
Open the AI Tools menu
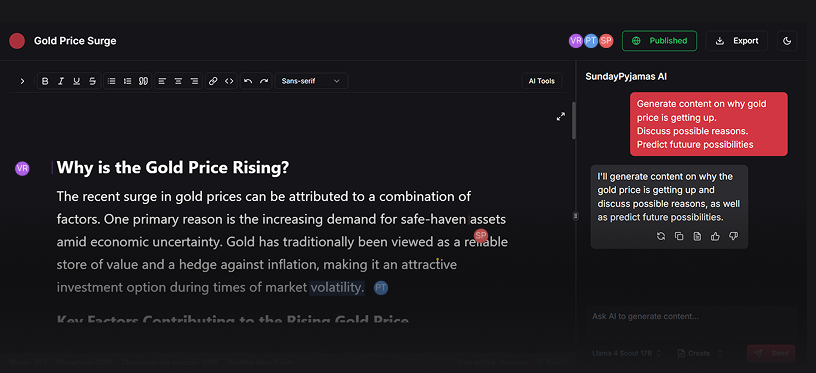click(542, 81)
